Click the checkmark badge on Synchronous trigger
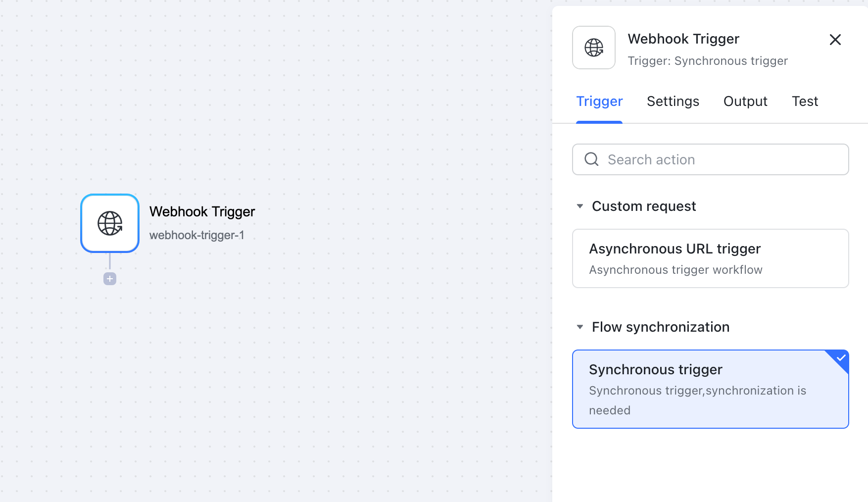 pos(840,357)
